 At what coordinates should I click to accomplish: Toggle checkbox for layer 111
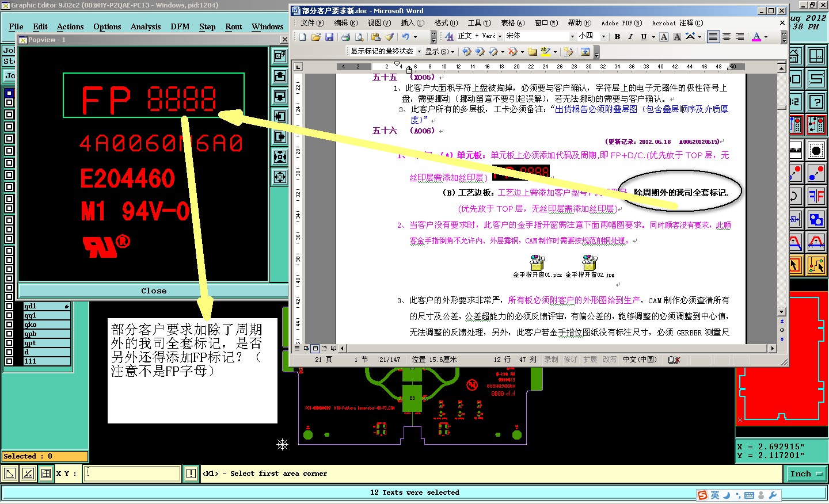[9, 361]
